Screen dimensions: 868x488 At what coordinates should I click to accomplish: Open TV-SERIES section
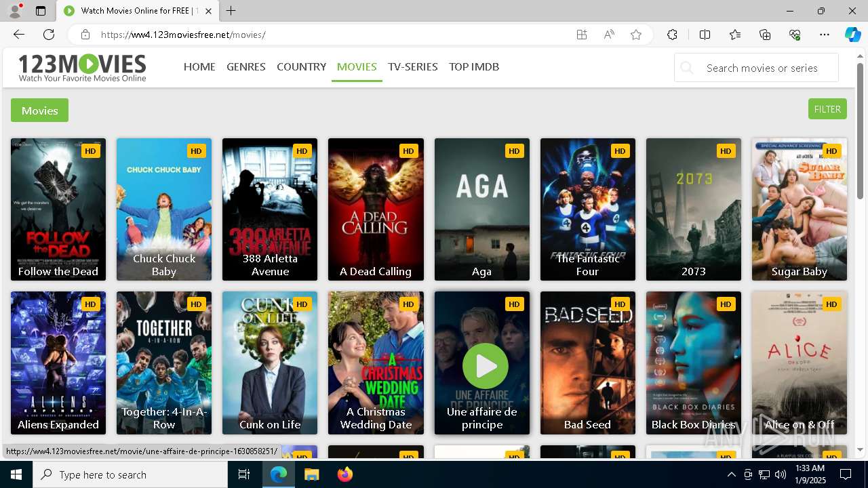413,67
